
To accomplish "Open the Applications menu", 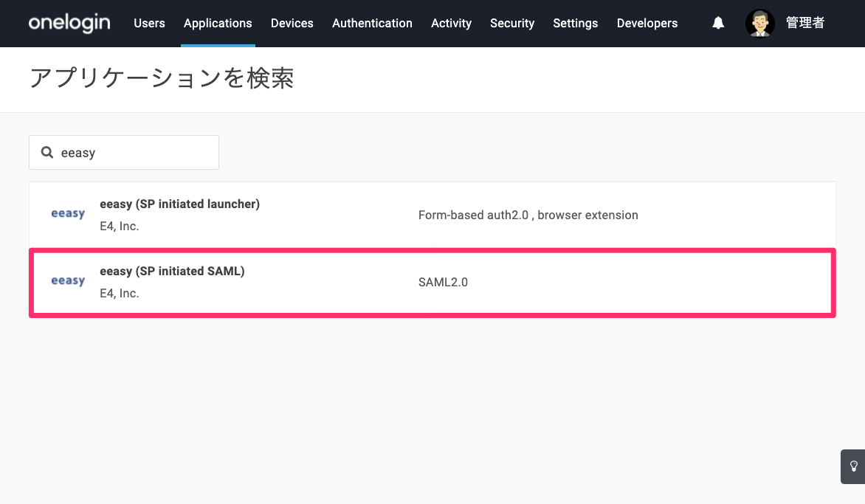I will pos(218,23).
